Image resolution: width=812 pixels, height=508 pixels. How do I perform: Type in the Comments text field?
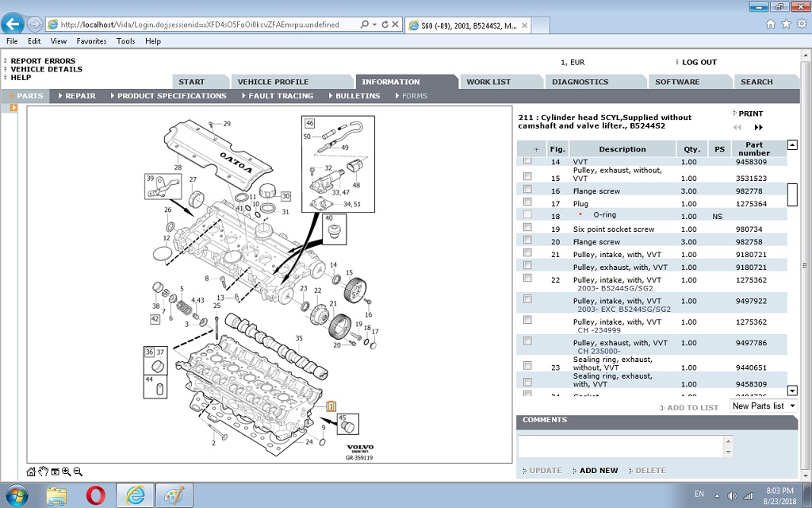pos(621,446)
